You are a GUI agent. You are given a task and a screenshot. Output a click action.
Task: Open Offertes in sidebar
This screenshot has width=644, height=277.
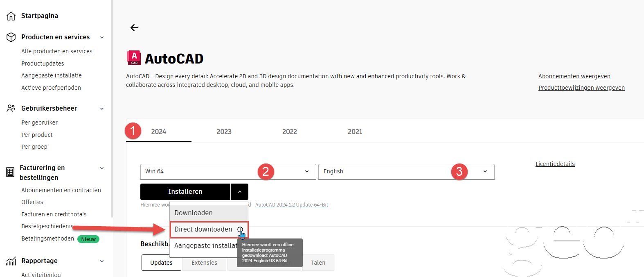32,202
